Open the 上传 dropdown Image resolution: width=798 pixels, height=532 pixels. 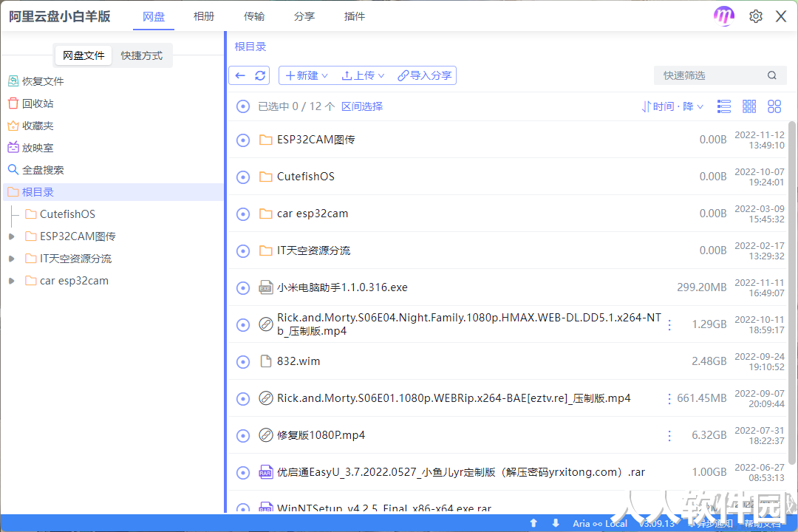362,75
